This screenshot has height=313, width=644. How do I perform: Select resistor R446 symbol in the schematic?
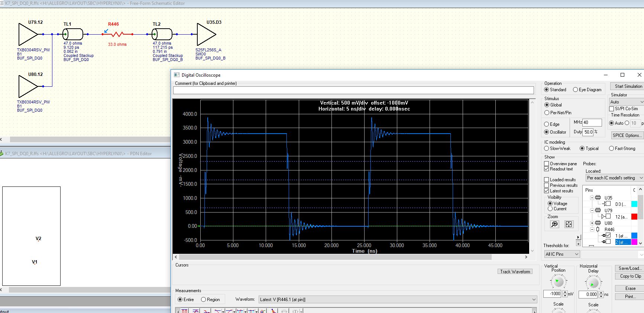pos(117,34)
